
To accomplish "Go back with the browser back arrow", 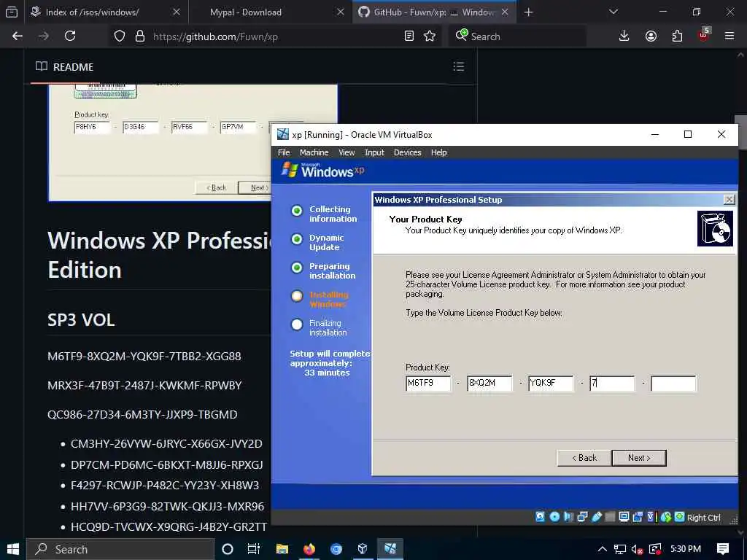I will click(18, 36).
